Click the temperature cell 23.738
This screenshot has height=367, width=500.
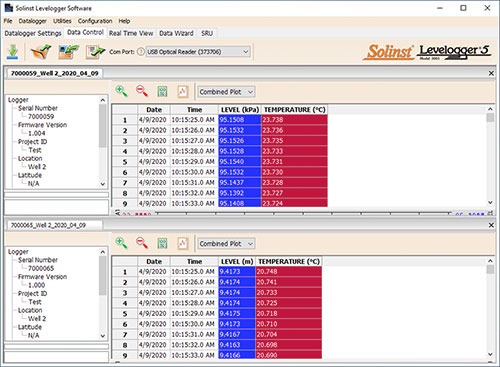pos(295,120)
